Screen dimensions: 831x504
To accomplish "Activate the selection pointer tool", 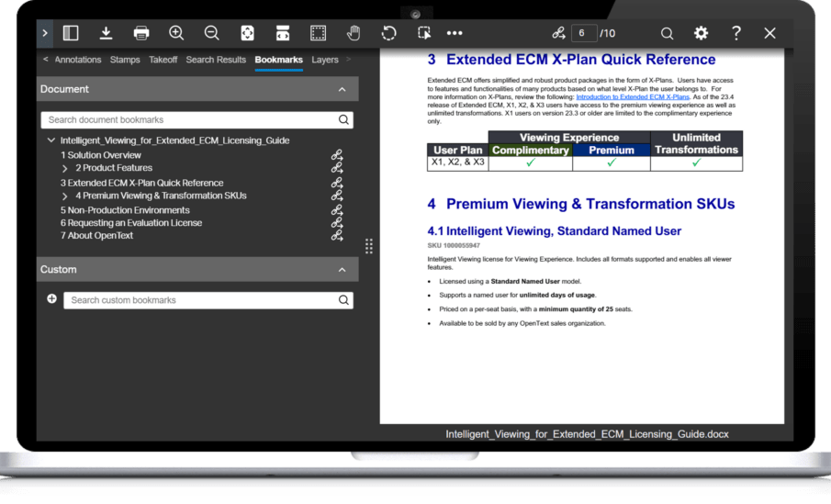I will point(424,33).
